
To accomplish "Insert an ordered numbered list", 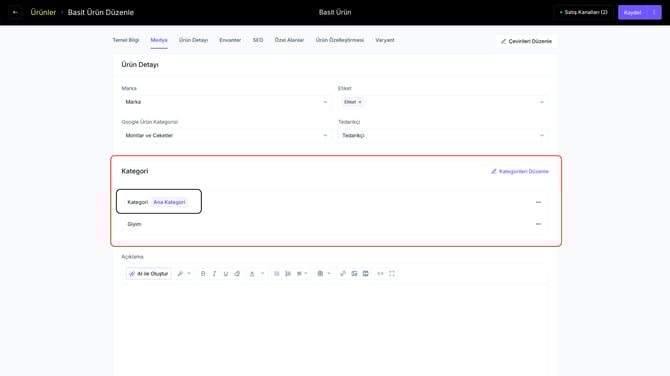I will (288, 273).
